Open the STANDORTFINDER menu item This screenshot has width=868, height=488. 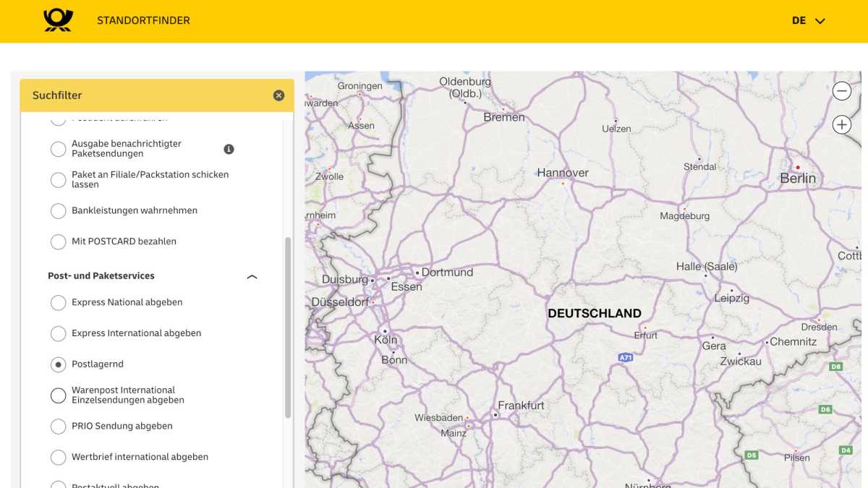click(143, 20)
